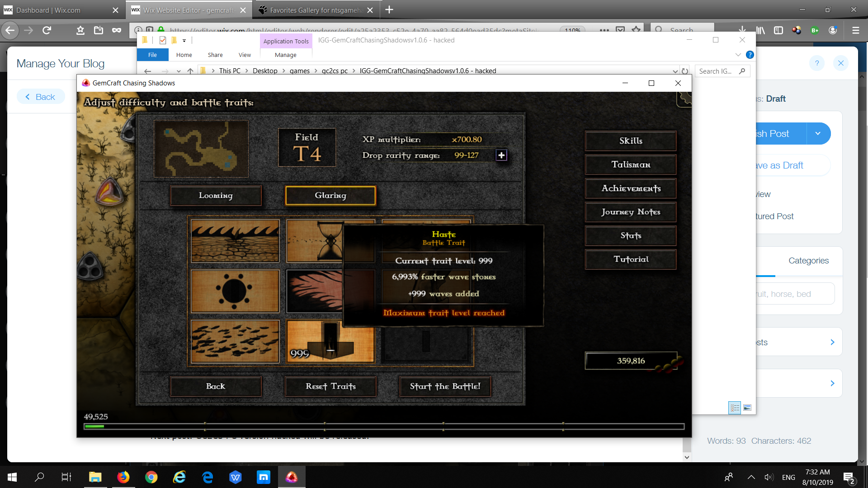The width and height of the screenshot is (868, 488).
Task: Open the View ribbon tab in Explorer
Action: (x=245, y=55)
